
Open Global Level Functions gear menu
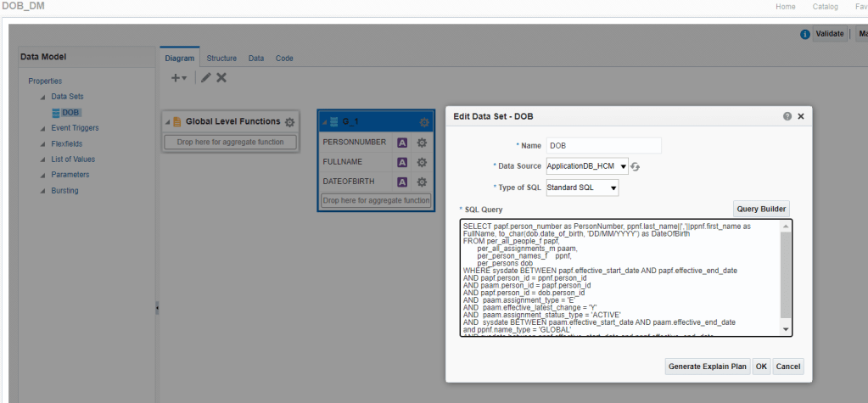[x=289, y=122]
